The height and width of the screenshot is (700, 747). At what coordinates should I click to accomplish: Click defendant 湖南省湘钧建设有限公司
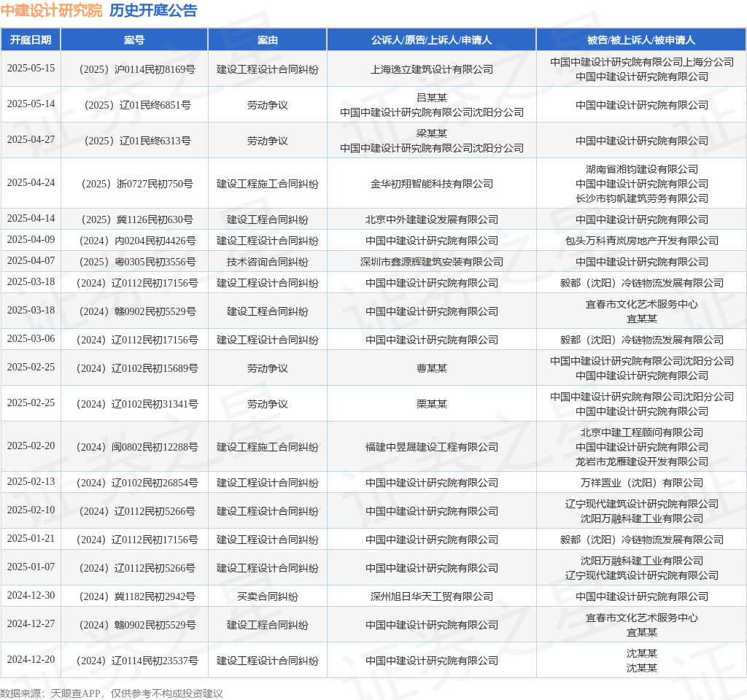click(x=642, y=169)
